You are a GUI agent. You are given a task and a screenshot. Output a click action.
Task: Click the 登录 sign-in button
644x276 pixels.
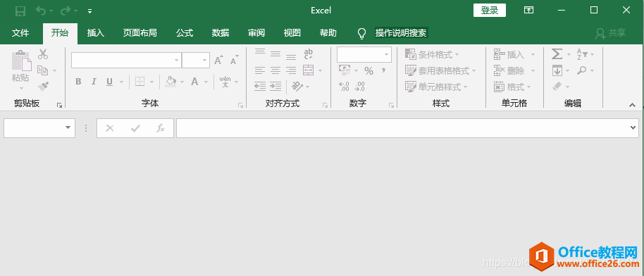pos(490,11)
